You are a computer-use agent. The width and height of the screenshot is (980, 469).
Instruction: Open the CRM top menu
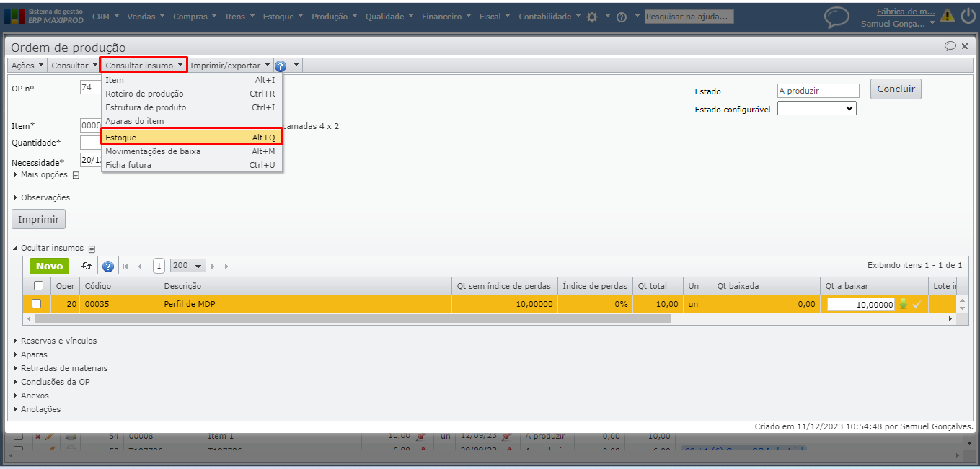105,17
